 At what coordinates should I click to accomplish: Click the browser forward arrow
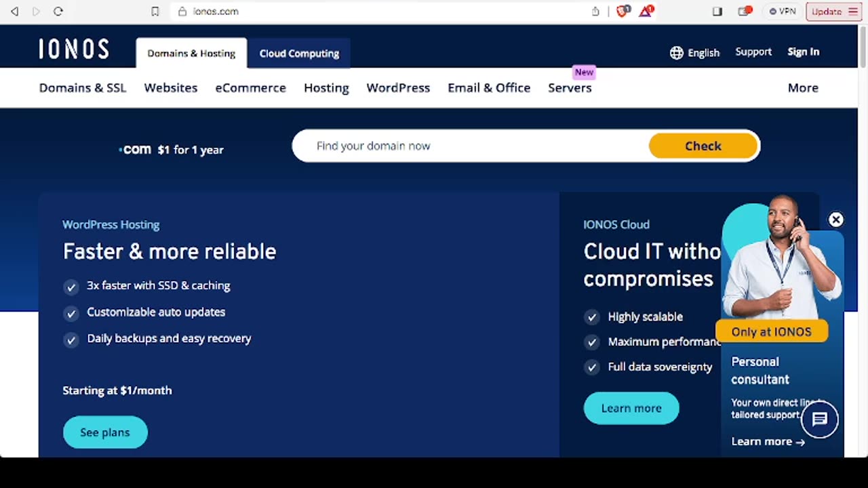pyautogui.click(x=36, y=12)
